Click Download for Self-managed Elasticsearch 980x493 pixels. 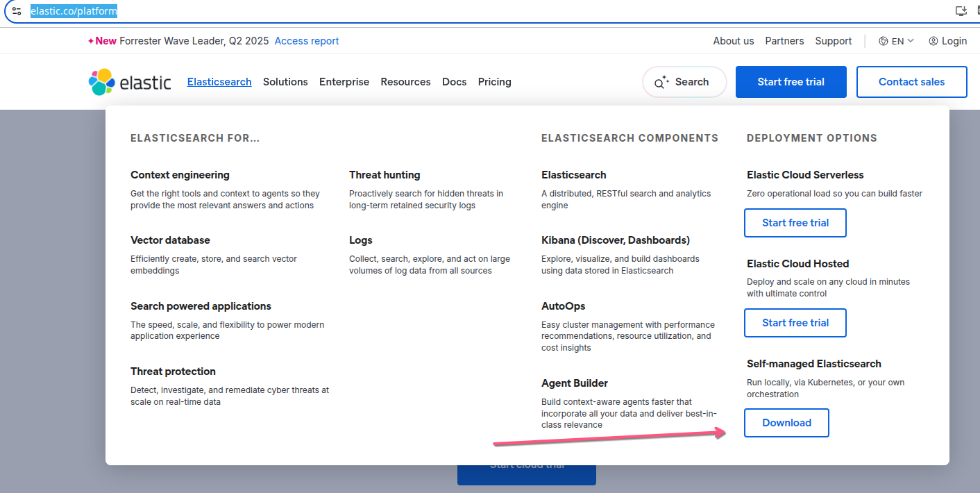(786, 423)
